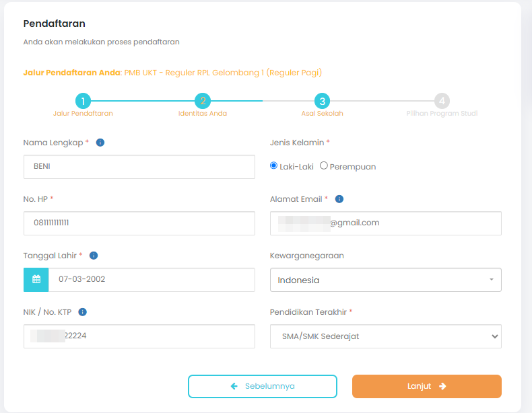Focus the No. HP input field

139,223
